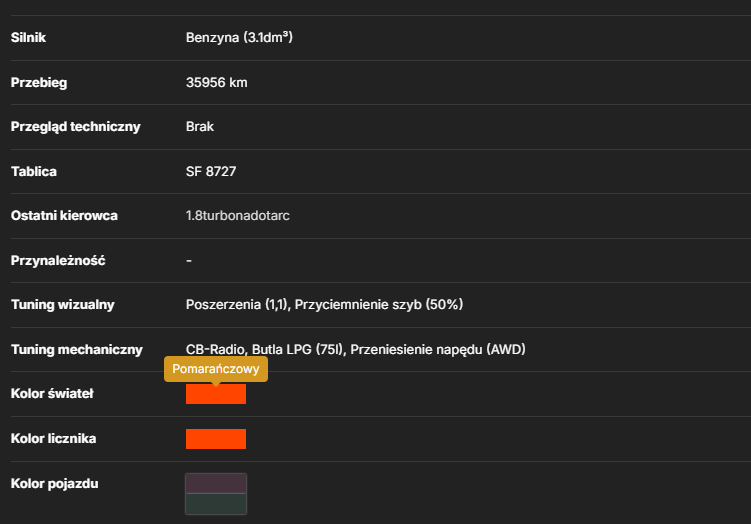Click the Tablica row label

(x=34, y=171)
